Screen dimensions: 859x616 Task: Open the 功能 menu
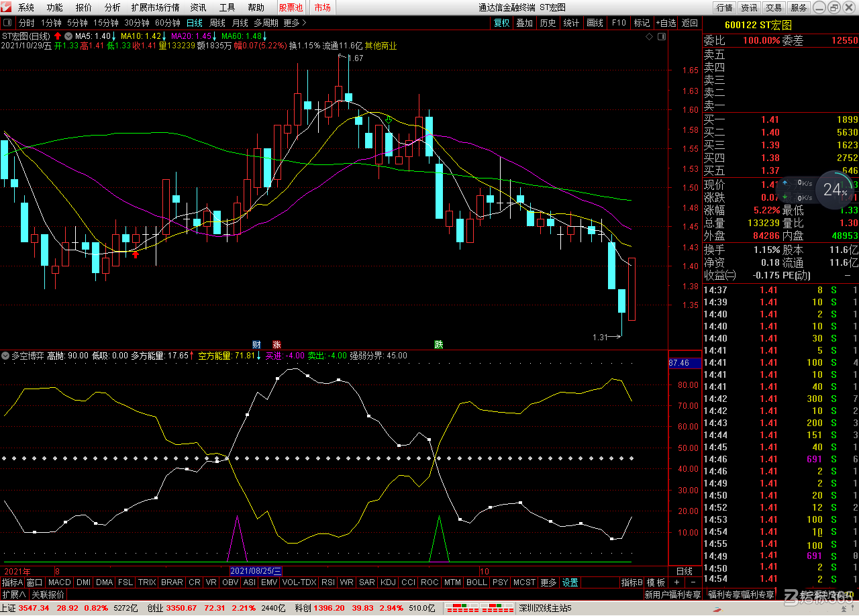(x=55, y=7)
